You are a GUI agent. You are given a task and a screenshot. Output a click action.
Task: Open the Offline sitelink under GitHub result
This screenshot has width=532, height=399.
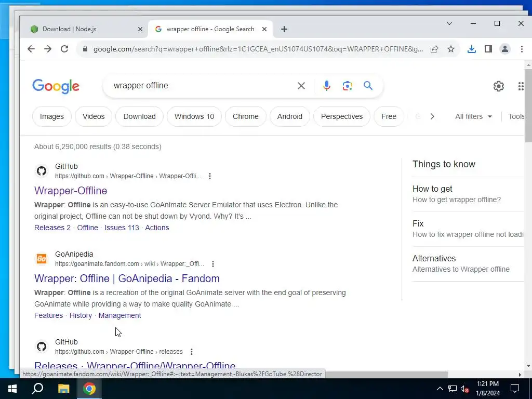[x=87, y=228]
